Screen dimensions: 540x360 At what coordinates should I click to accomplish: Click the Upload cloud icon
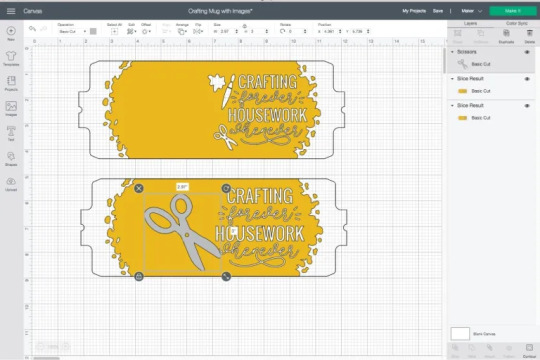pyautogui.click(x=11, y=184)
